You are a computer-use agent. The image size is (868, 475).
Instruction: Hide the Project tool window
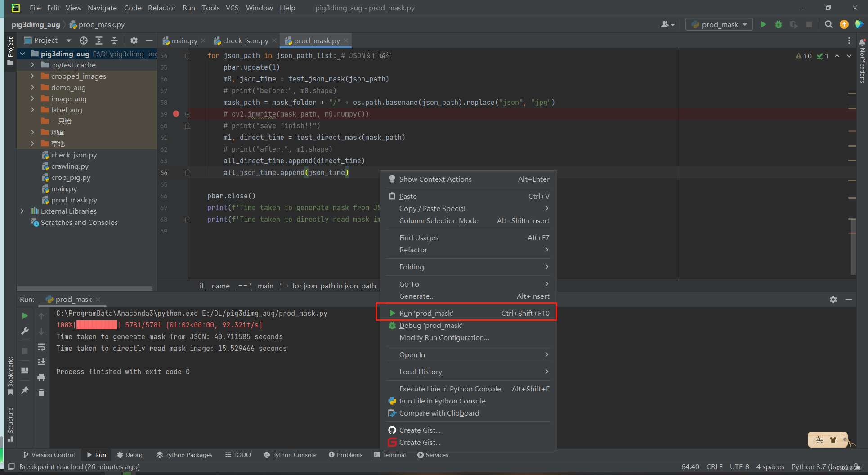149,40
